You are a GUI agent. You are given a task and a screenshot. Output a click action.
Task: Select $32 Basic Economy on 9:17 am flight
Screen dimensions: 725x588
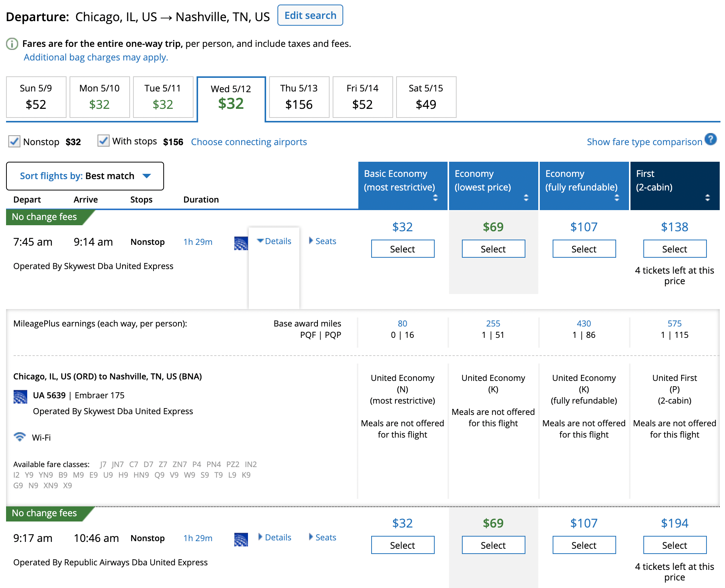tap(403, 545)
